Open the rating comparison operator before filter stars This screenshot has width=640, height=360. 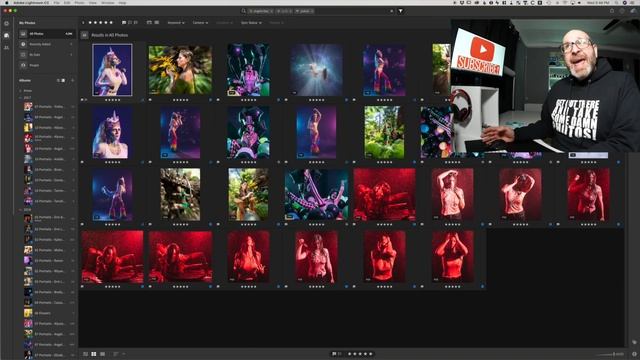(x=83, y=23)
